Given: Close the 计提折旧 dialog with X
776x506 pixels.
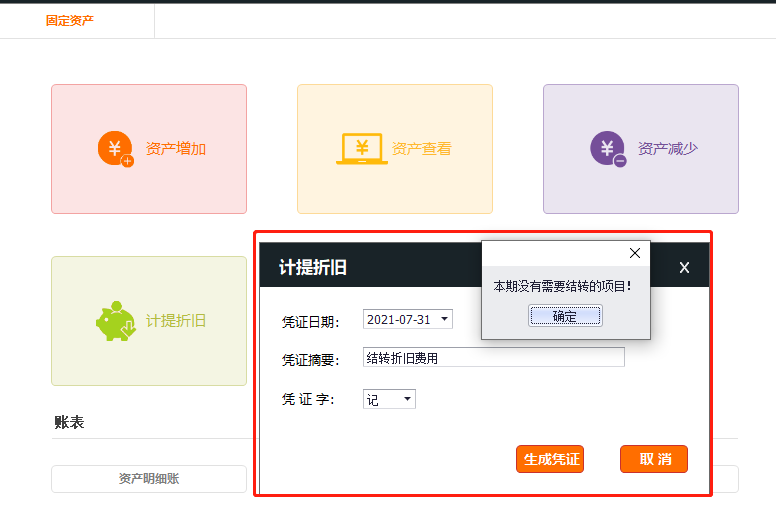Looking at the screenshot, I should [x=684, y=268].
